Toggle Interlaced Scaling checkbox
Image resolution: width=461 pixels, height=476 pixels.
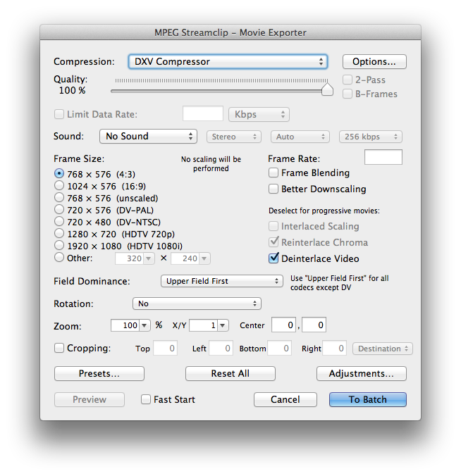coord(273,226)
